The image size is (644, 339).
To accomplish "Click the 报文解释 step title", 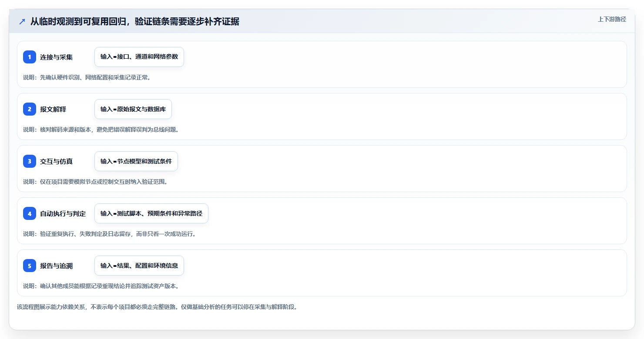I will click(x=53, y=109).
